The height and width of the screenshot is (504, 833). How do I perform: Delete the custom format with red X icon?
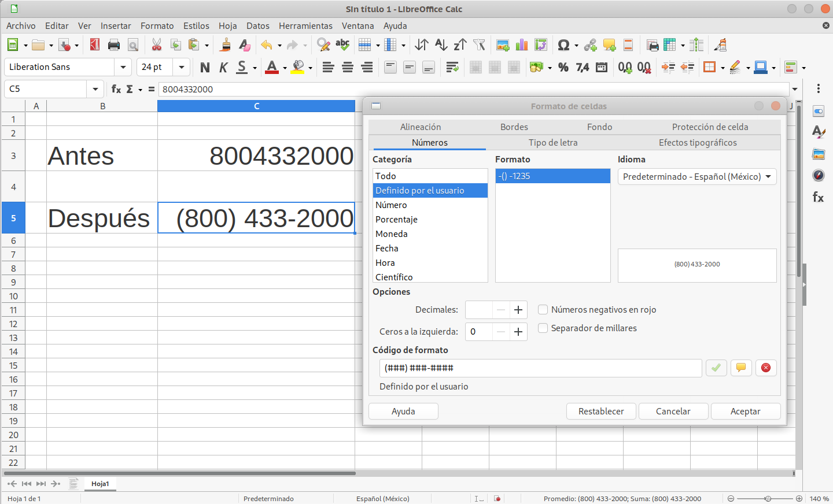(765, 368)
